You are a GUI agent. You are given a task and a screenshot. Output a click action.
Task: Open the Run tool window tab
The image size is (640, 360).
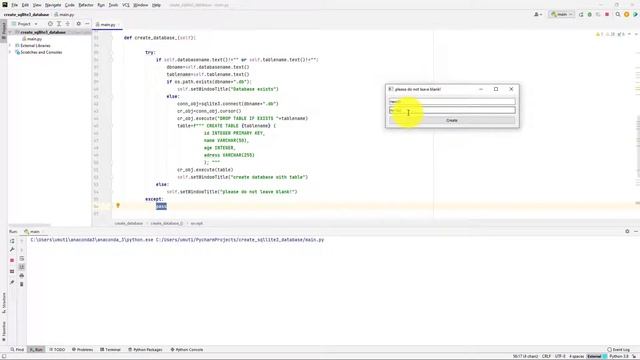pos(36,350)
